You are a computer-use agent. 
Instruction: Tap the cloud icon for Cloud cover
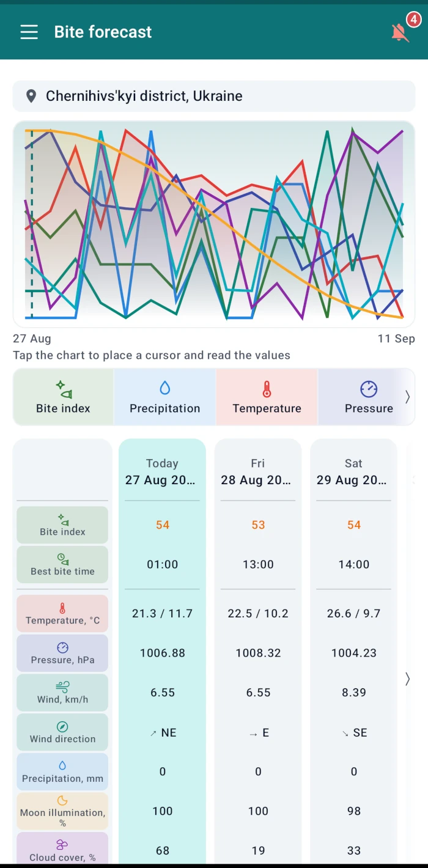tap(62, 845)
